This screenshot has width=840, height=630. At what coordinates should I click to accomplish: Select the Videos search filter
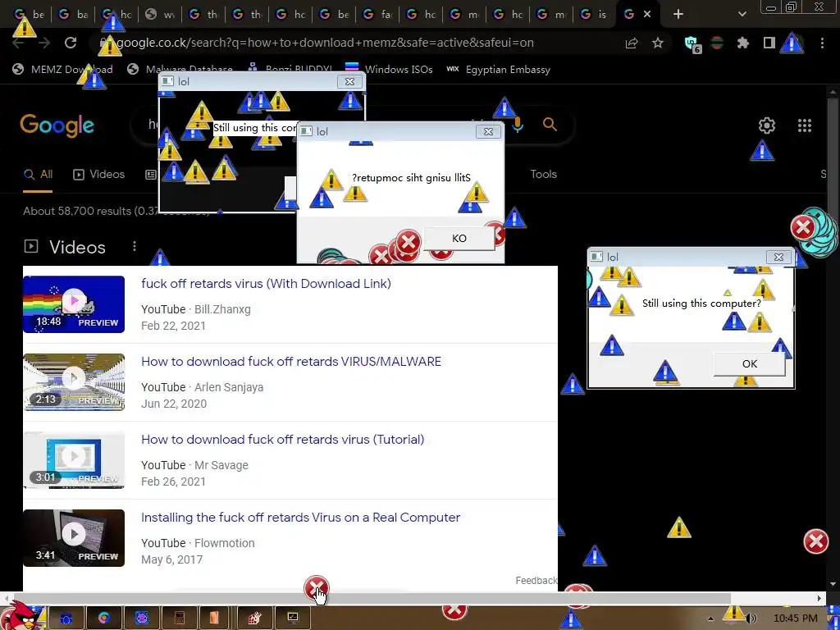tap(98, 175)
